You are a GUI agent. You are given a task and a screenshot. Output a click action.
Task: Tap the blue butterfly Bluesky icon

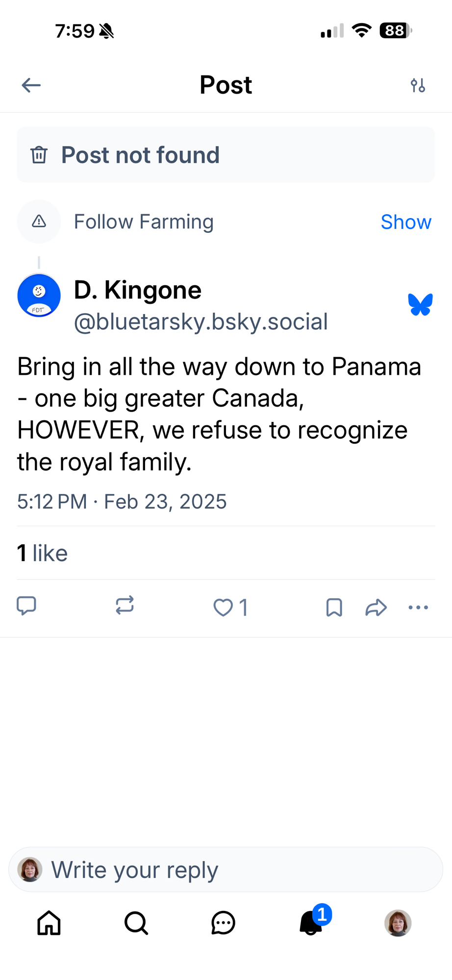(x=420, y=305)
